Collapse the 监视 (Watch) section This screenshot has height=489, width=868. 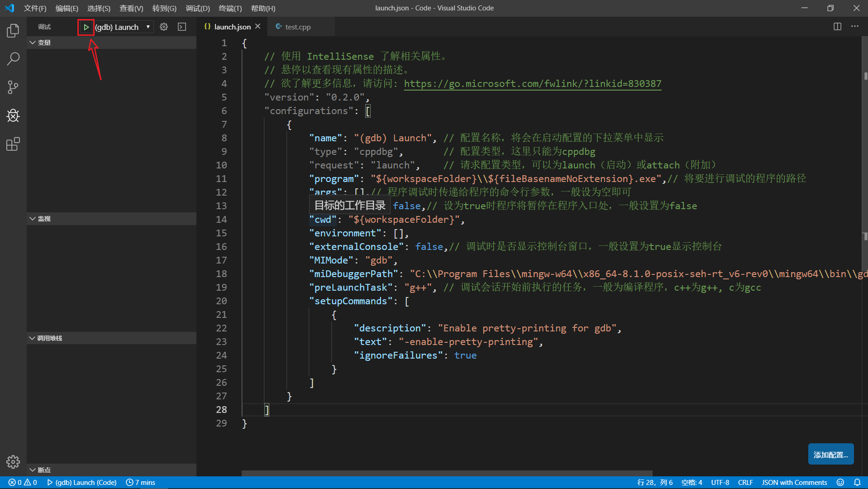coord(43,219)
